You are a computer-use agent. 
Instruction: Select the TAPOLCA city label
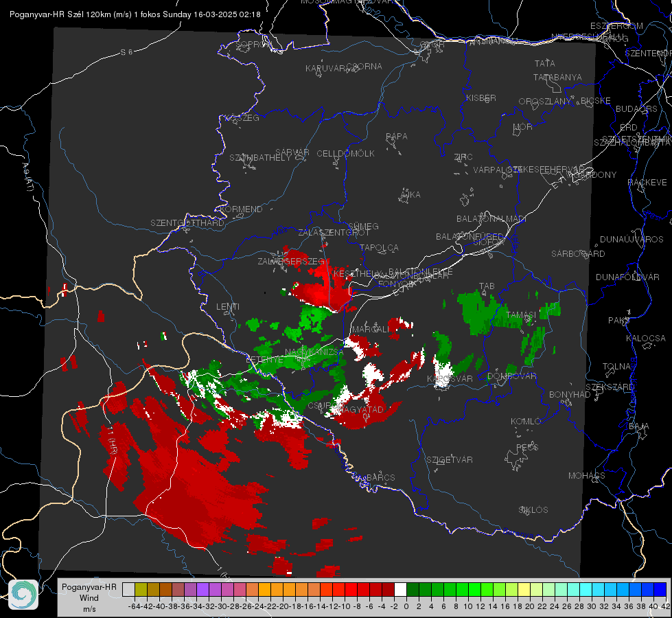pyautogui.click(x=379, y=247)
